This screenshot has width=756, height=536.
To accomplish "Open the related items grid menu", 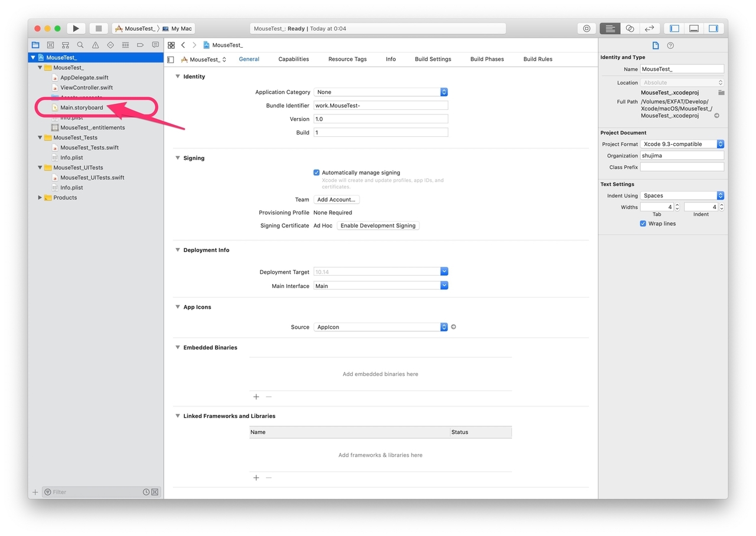I will (171, 45).
